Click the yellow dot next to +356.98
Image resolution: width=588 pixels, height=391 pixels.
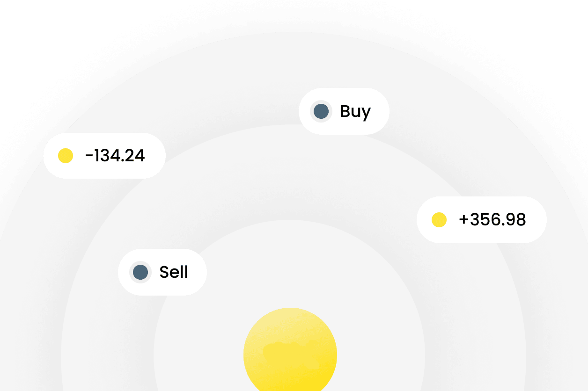[x=439, y=220]
